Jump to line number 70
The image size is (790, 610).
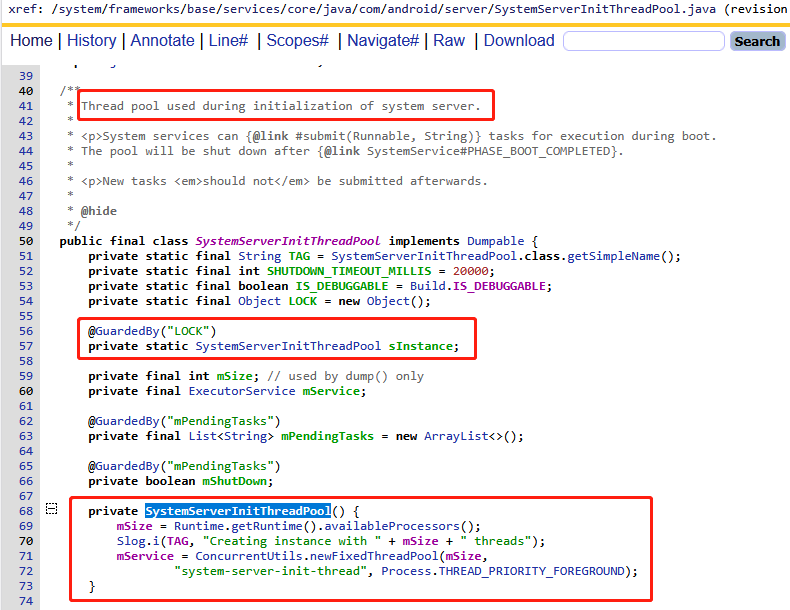[26, 541]
